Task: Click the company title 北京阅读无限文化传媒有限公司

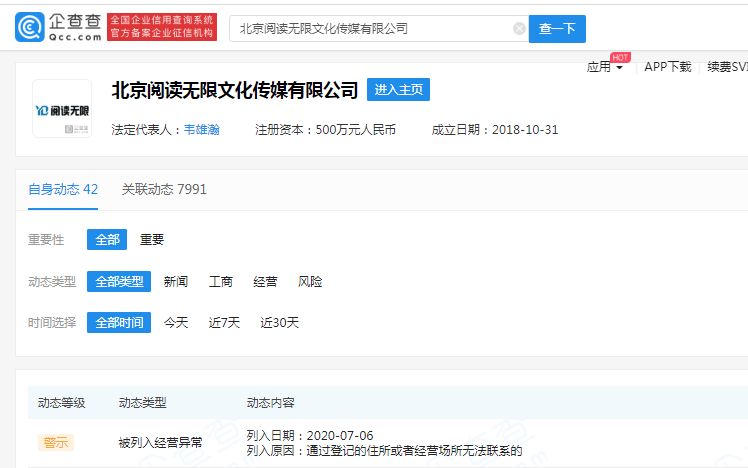Action: coord(235,90)
